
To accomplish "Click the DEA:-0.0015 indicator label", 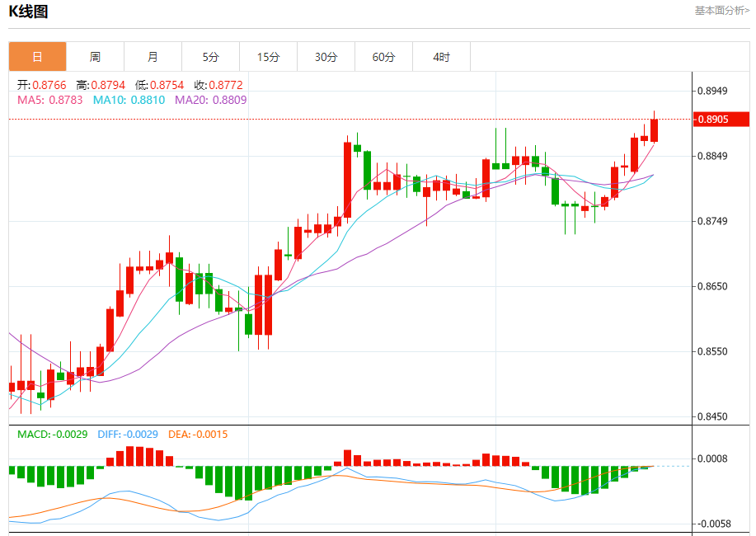I will click(198, 435).
